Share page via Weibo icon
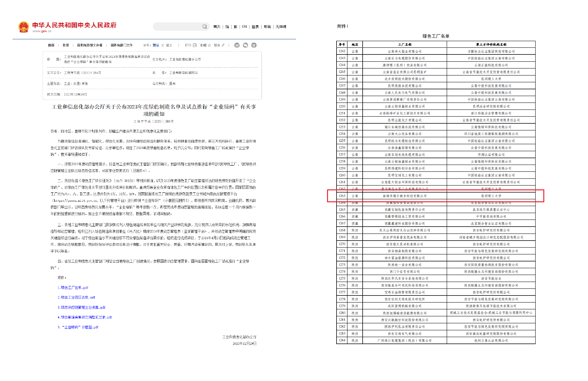This screenshot has width=588, height=381. point(237,45)
